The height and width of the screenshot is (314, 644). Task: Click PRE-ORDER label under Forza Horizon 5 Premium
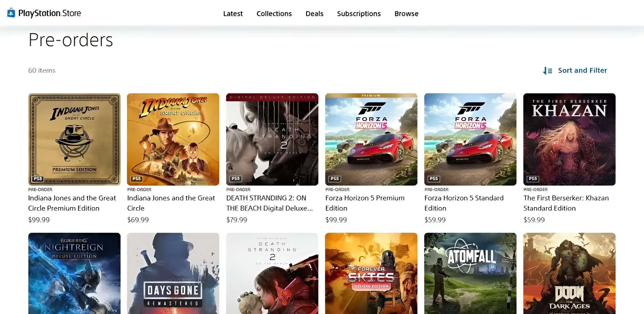coord(337,189)
